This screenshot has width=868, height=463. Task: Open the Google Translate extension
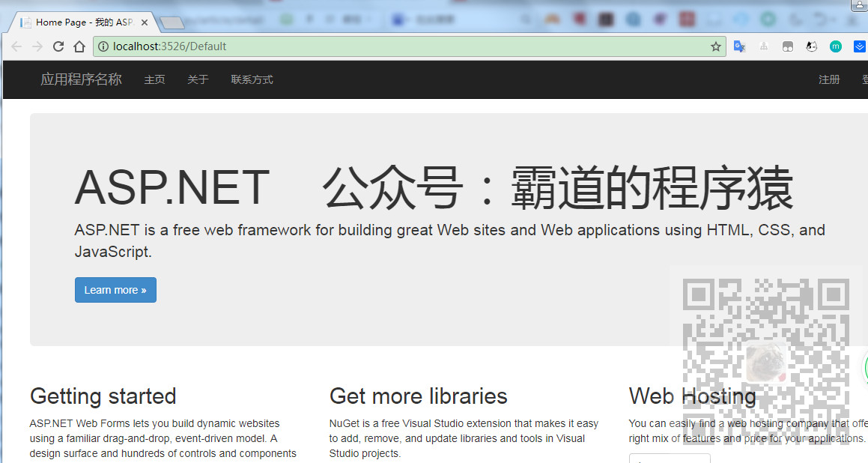pyautogui.click(x=739, y=46)
